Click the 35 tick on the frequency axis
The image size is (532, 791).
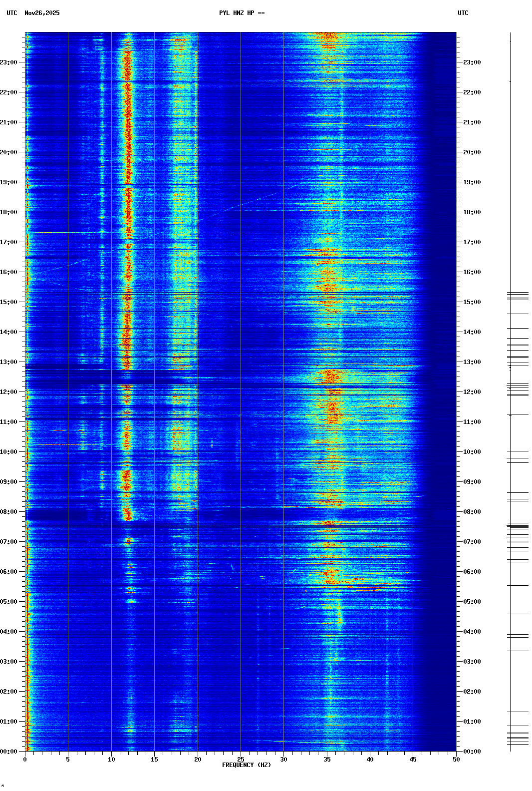(327, 760)
